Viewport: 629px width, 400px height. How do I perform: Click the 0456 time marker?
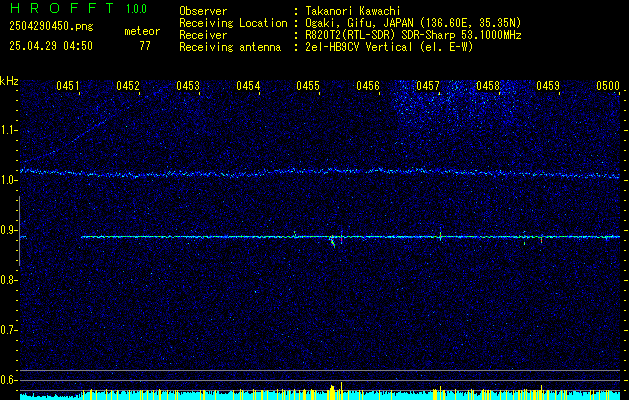click(368, 86)
